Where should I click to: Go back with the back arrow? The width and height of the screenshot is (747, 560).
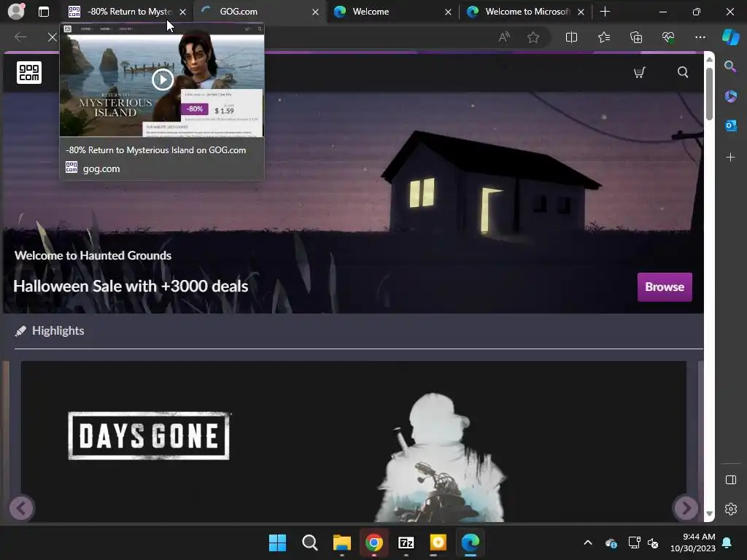20,37
